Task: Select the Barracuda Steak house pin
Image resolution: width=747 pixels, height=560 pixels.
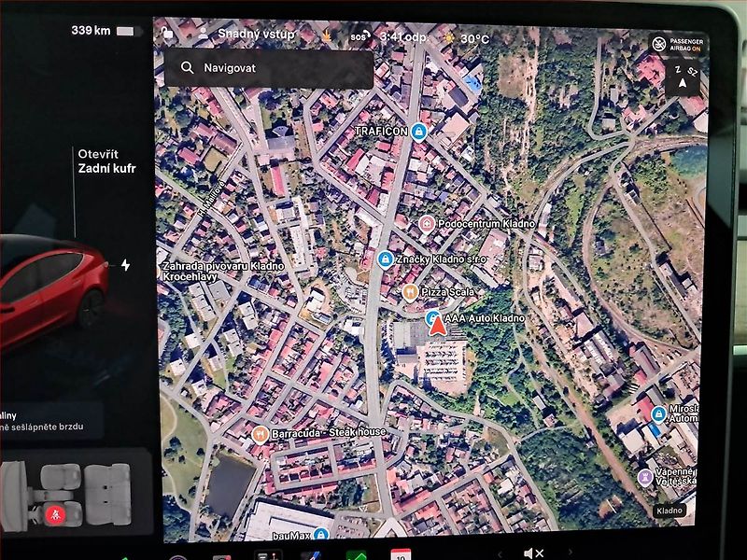Action: [260, 434]
